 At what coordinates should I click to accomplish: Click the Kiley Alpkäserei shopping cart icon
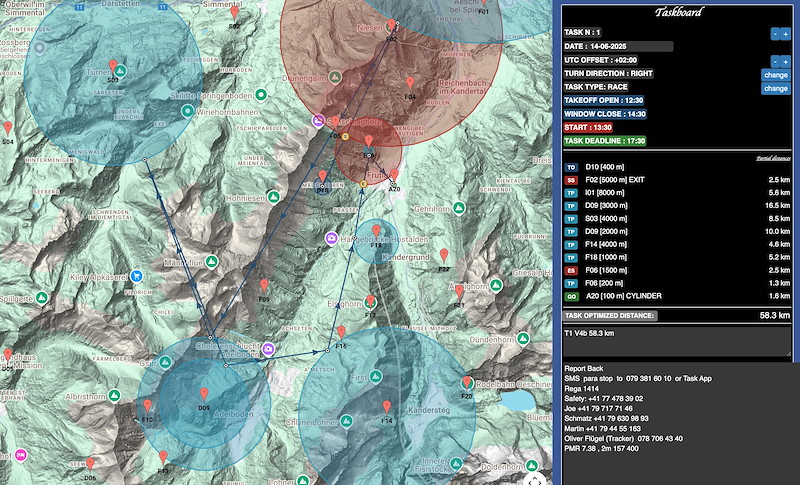pyautogui.click(x=136, y=276)
